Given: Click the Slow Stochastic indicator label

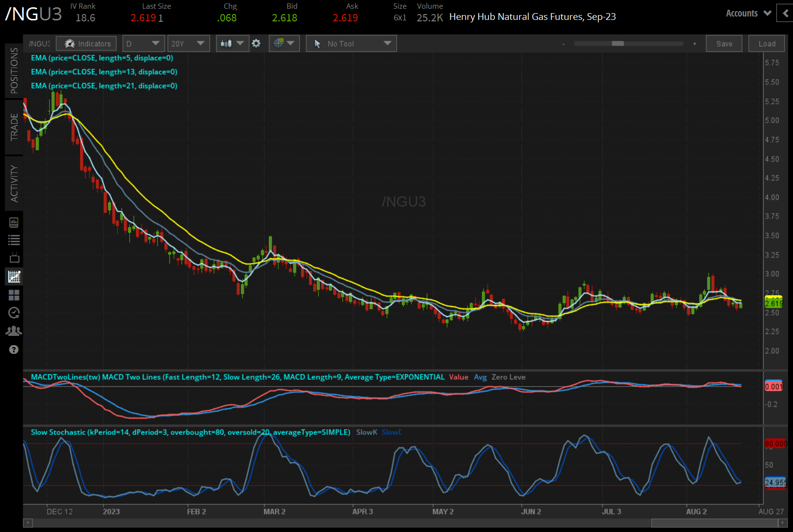Looking at the screenshot, I should coord(190,432).
